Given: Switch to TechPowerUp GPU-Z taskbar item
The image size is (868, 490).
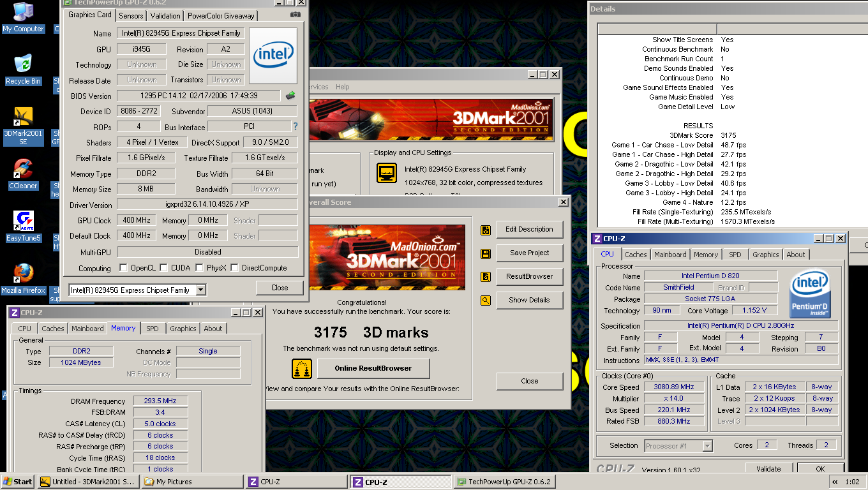Looking at the screenshot, I should pyautogui.click(x=504, y=482).
